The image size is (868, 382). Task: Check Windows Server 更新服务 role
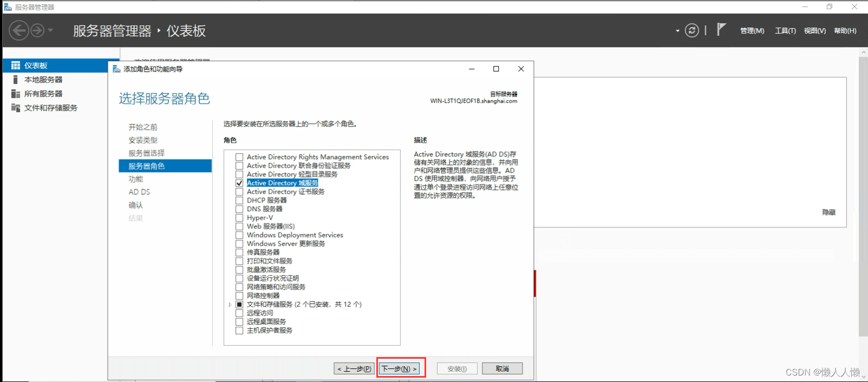pos(239,243)
